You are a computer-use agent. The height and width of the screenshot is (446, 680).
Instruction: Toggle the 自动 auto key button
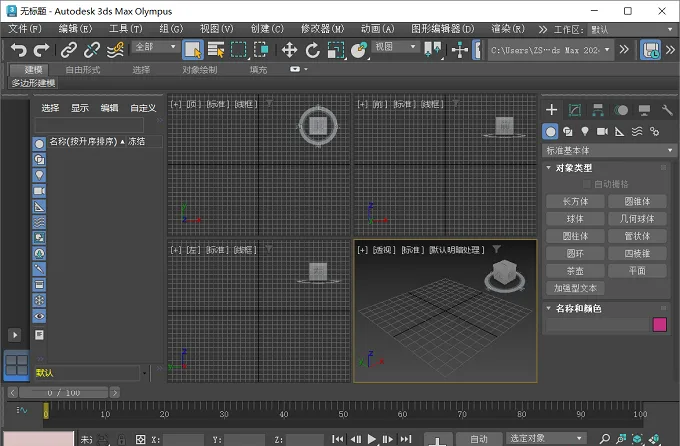coord(479,439)
